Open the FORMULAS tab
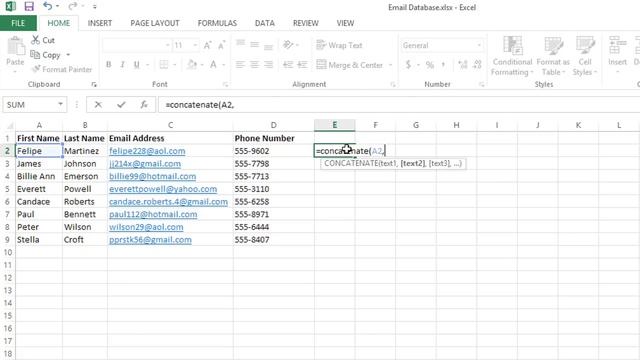Screen dimensions: 640x360 217,23
